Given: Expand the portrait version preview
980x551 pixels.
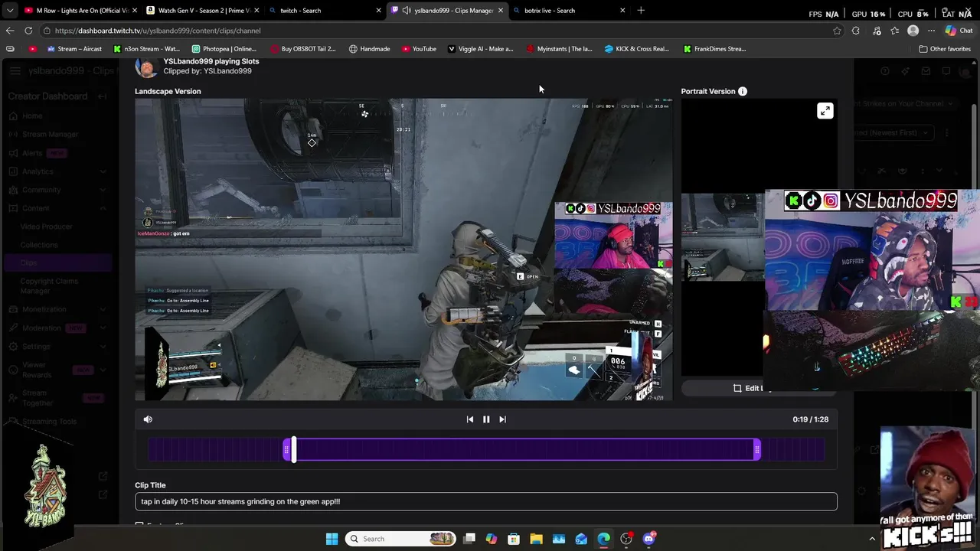Looking at the screenshot, I should click(x=825, y=111).
